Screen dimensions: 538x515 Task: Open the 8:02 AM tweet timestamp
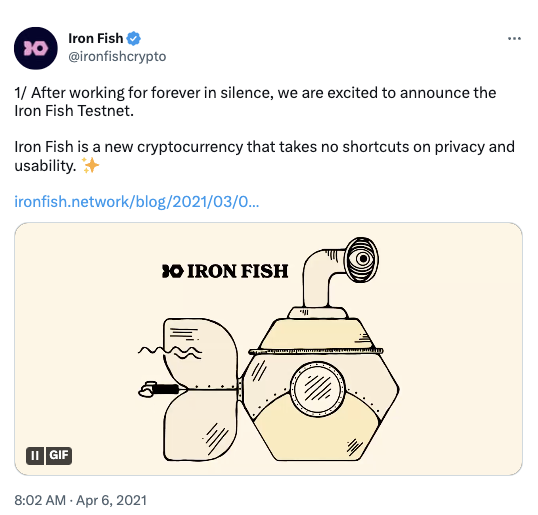[x=40, y=500]
